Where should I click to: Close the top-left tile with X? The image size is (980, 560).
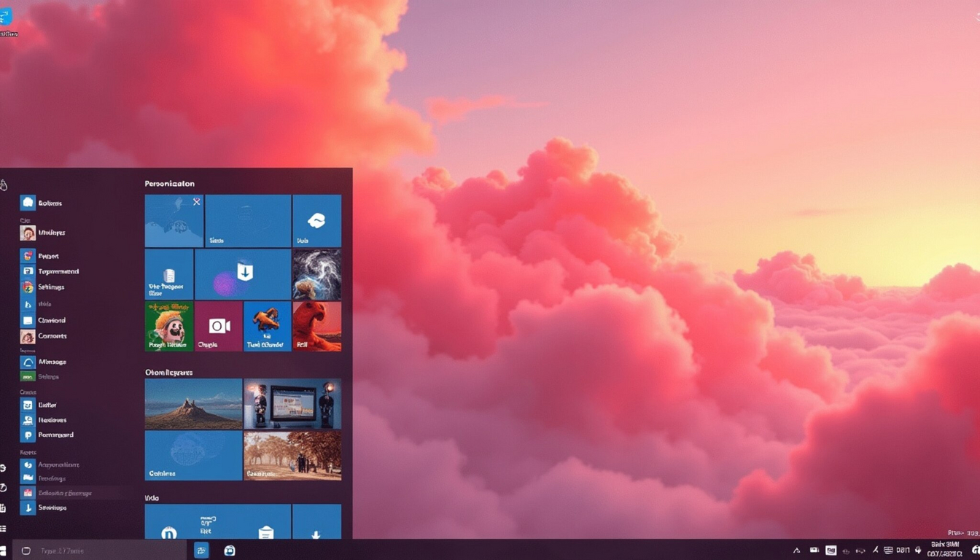point(196,202)
